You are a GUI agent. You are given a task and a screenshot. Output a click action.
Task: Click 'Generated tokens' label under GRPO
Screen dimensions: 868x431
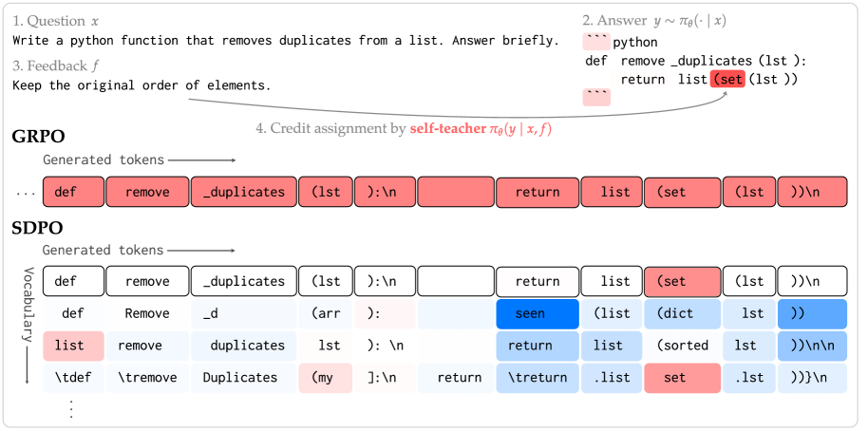pyautogui.click(x=104, y=159)
